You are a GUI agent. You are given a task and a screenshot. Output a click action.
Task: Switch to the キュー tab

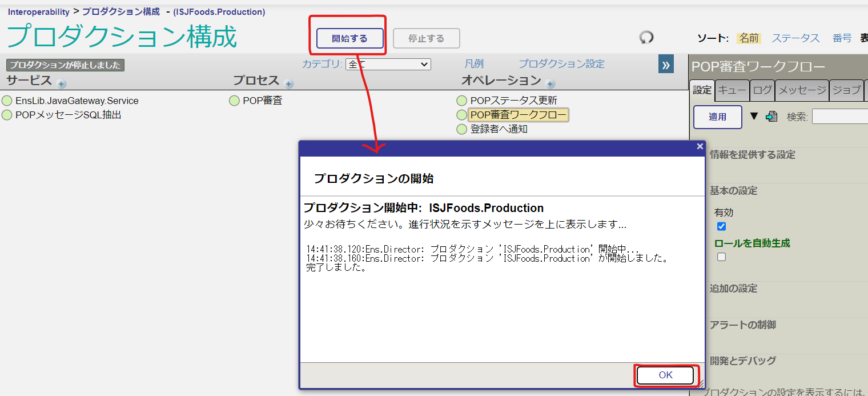(732, 90)
